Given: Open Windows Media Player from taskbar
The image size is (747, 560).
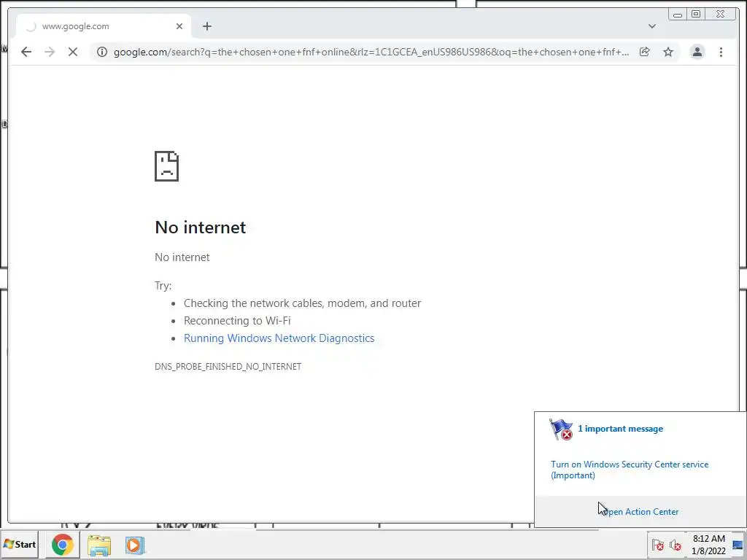Looking at the screenshot, I should point(135,545).
